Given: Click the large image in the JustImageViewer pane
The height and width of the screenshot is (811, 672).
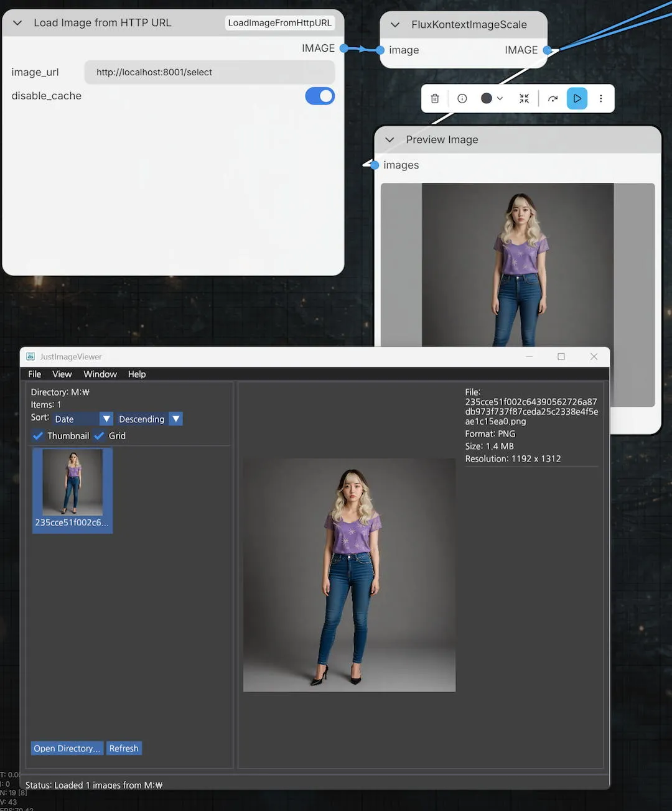Looking at the screenshot, I should tap(349, 575).
